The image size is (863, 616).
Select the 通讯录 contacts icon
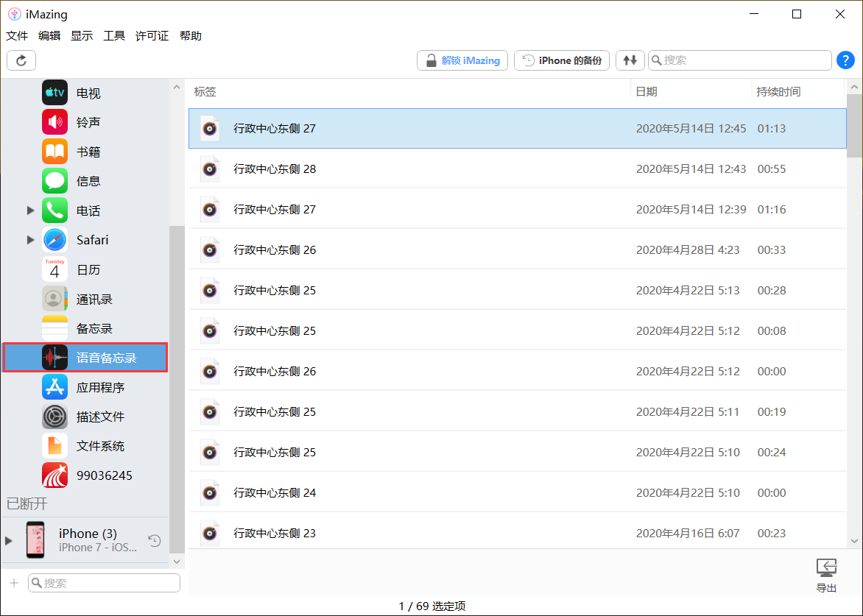pos(74,298)
